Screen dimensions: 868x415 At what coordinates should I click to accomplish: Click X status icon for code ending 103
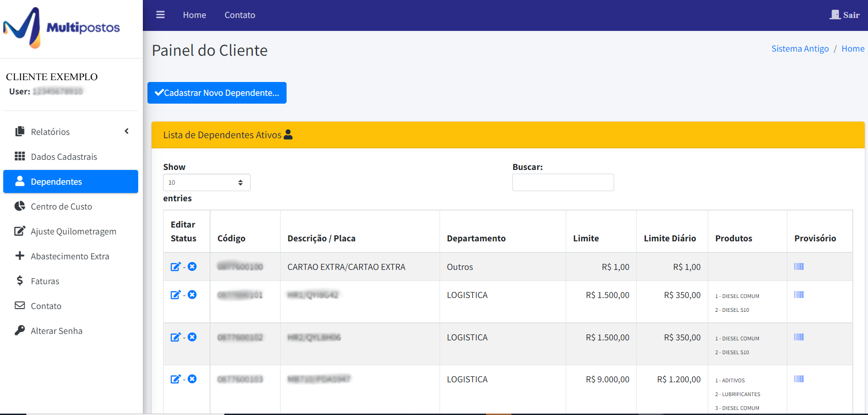tap(192, 379)
